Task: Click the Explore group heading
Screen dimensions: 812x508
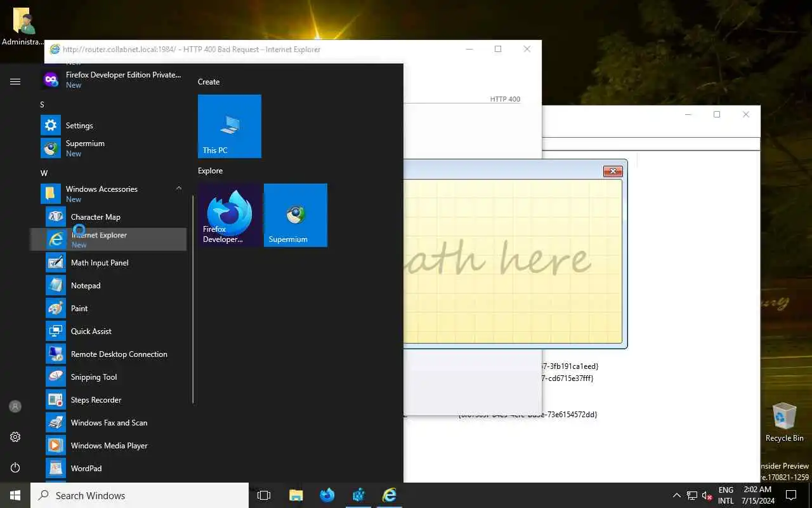Action: pyautogui.click(x=210, y=170)
